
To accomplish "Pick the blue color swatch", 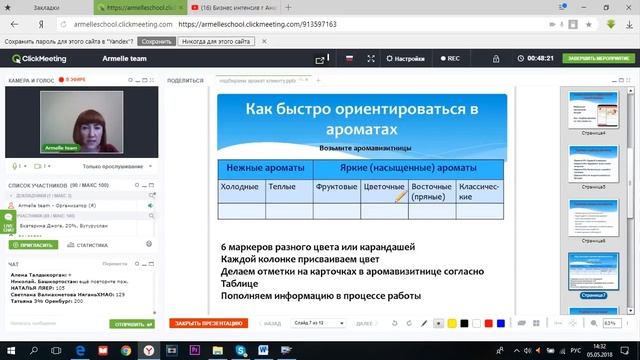I will tap(501, 323).
